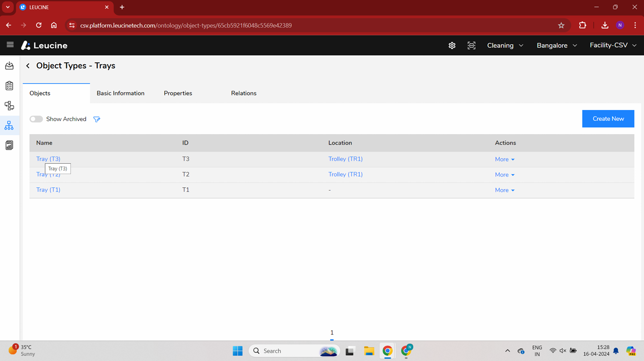Click the Name column header
This screenshot has height=361, width=644.
[x=44, y=143]
